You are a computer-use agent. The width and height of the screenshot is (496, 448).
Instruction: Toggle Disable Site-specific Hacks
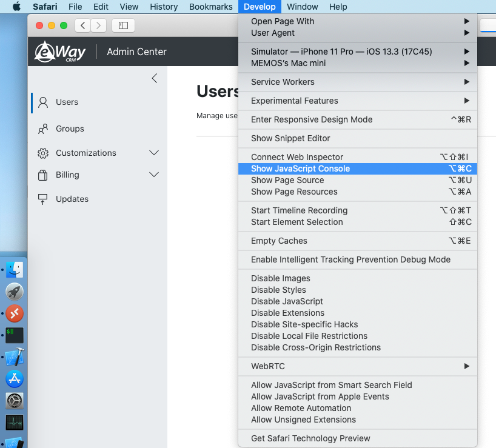click(x=358, y=324)
